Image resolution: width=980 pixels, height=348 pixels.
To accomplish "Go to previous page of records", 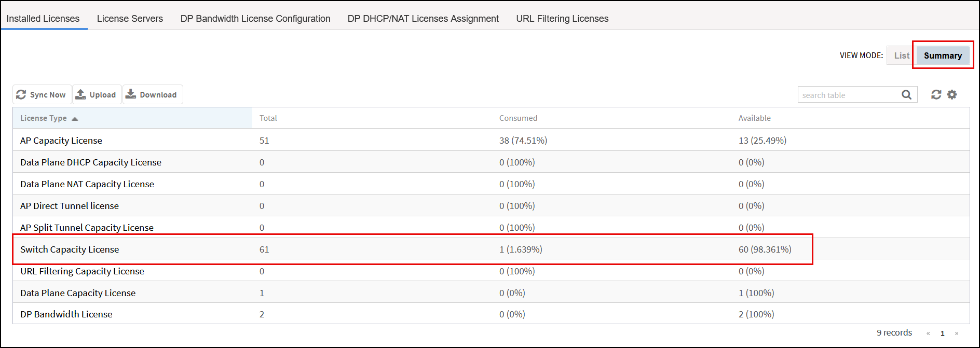I will (928, 333).
